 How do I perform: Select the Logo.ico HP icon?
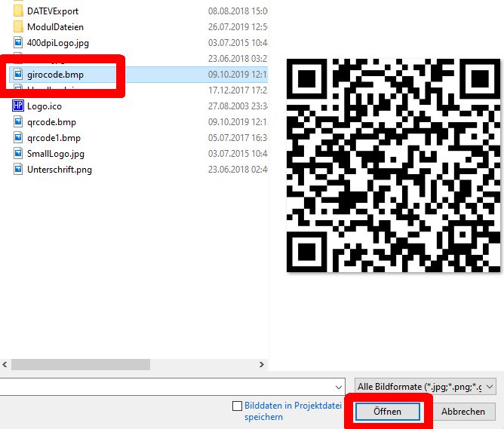pos(18,106)
